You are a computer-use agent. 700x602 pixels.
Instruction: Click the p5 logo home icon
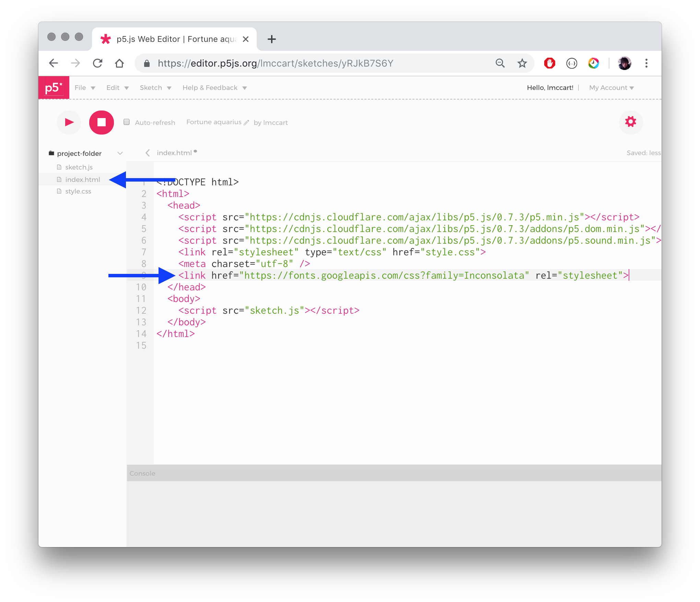point(54,88)
